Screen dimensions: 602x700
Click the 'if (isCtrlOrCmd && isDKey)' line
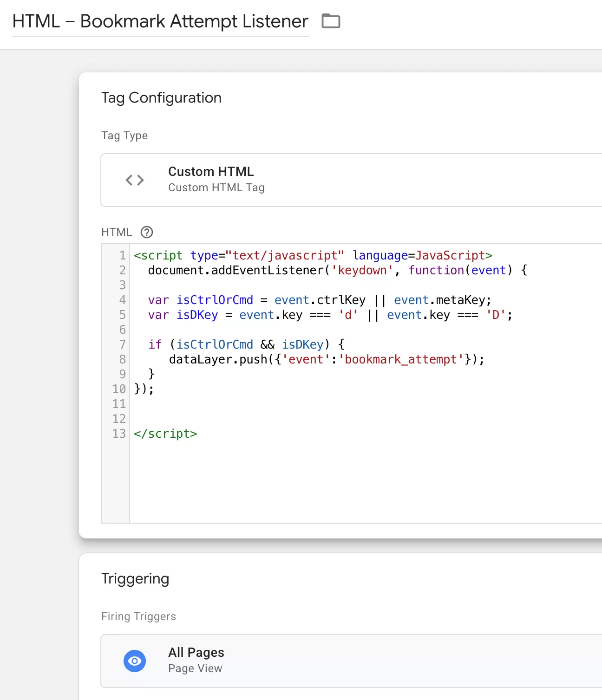246,344
